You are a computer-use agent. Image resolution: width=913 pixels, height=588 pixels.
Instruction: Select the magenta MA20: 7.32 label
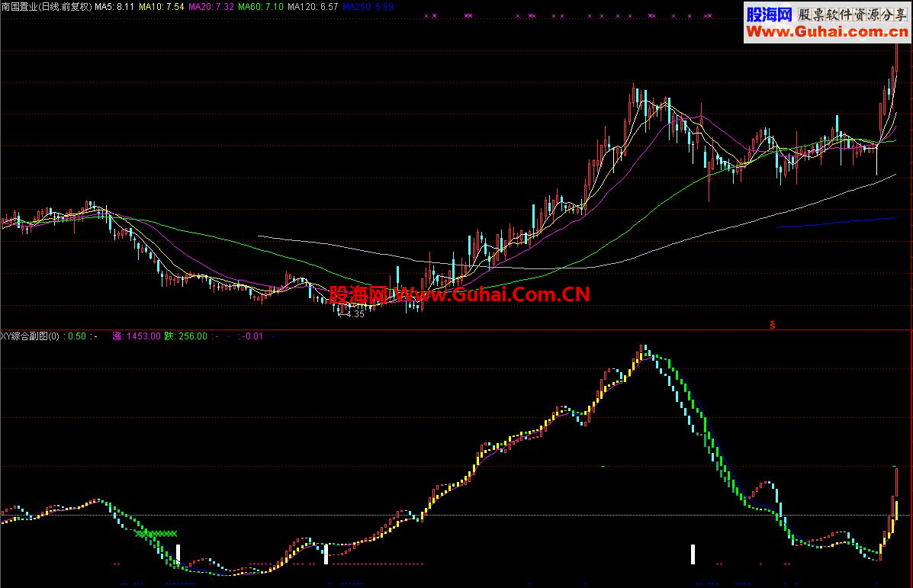pyautogui.click(x=211, y=7)
